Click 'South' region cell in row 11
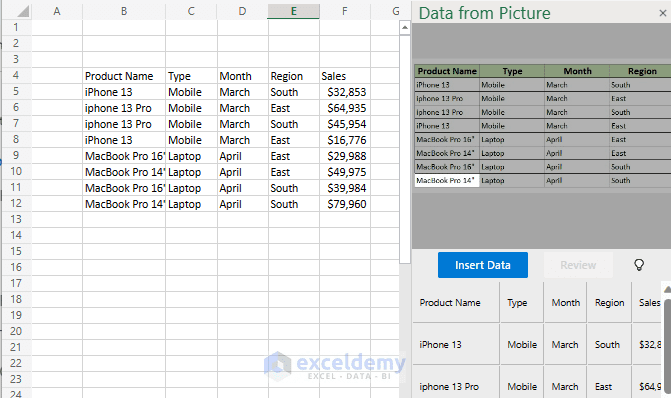The image size is (671, 398). (294, 188)
